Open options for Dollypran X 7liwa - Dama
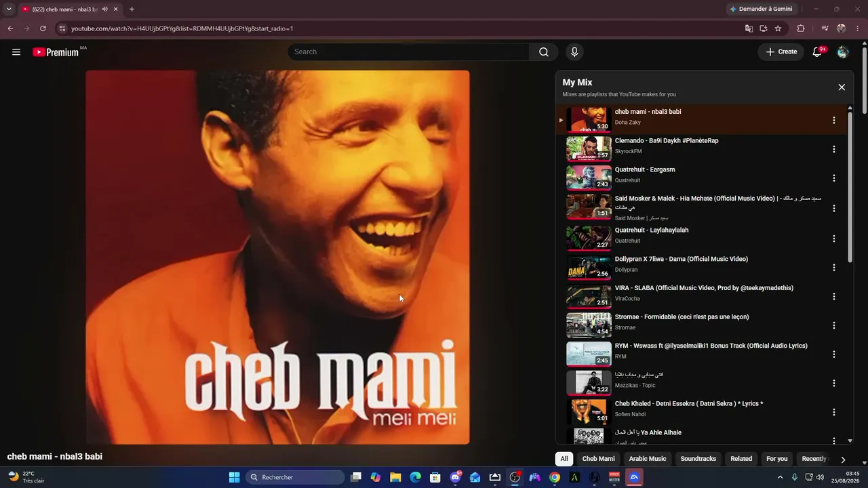The height and width of the screenshot is (488, 868). tap(834, 268)
